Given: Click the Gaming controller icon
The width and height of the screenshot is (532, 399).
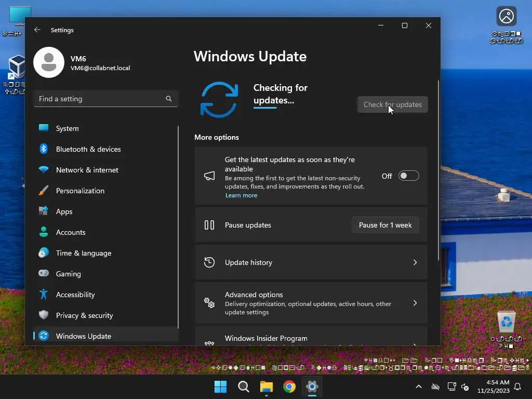Looking at the screenshot, I should pos(44,273).
